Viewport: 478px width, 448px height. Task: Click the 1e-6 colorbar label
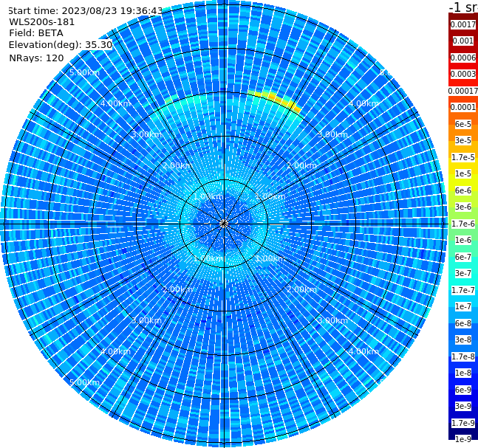[x=463, y=240]
